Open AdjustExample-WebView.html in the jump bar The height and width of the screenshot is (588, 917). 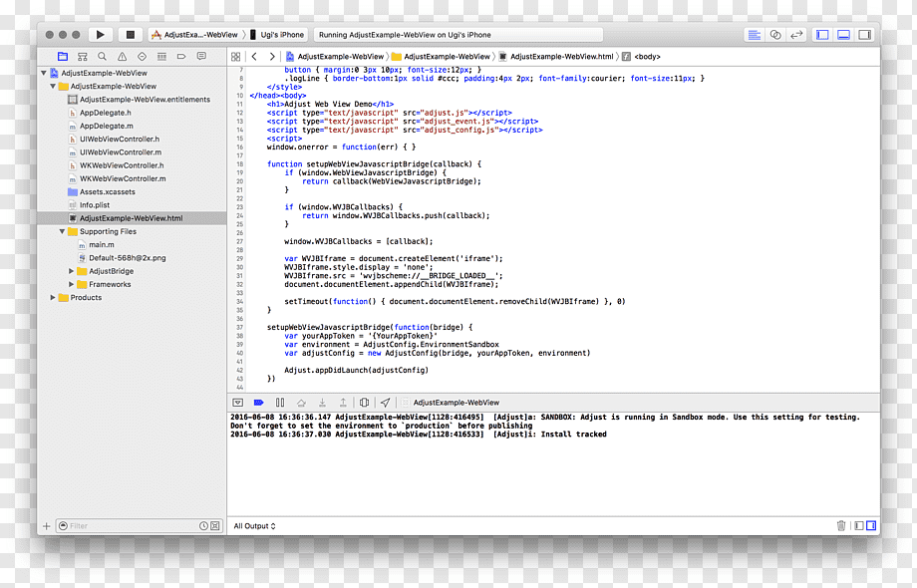(x=555, y=57)
